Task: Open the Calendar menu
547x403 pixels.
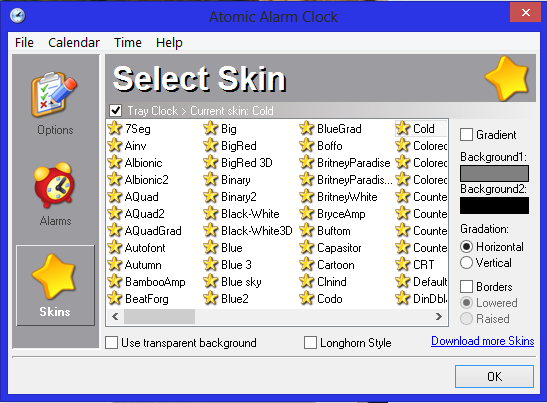Action: pyautogui.click(x=74, y=43)
